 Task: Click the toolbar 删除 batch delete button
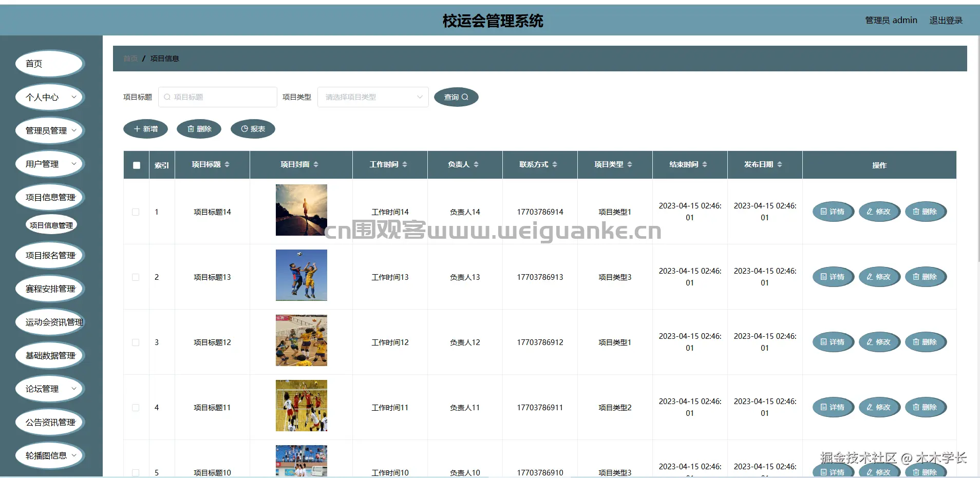199,129
